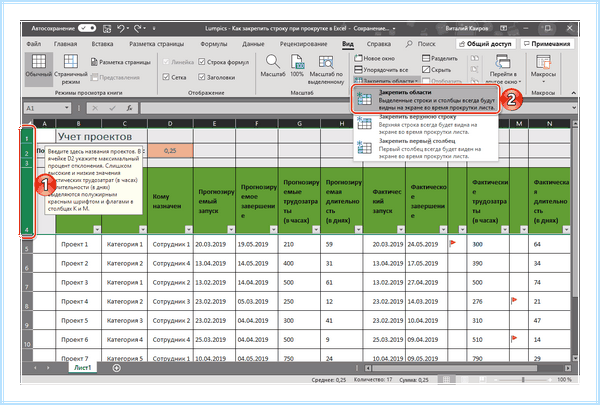This screenshot has height=405, width=600.
Task: Open the ribbon display options icon
Action: tap(504, 28)
